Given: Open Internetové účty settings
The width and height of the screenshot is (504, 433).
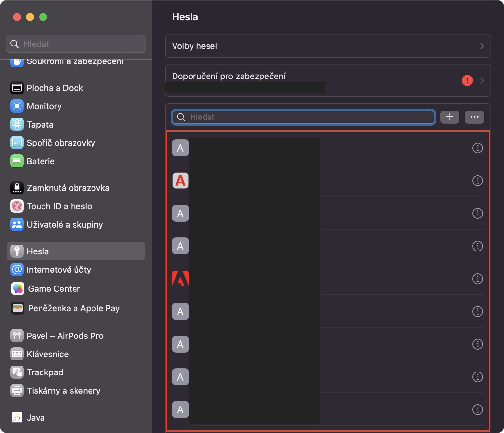Looking at the screenshot, I should pyautogui.click(x=59, y=269).
